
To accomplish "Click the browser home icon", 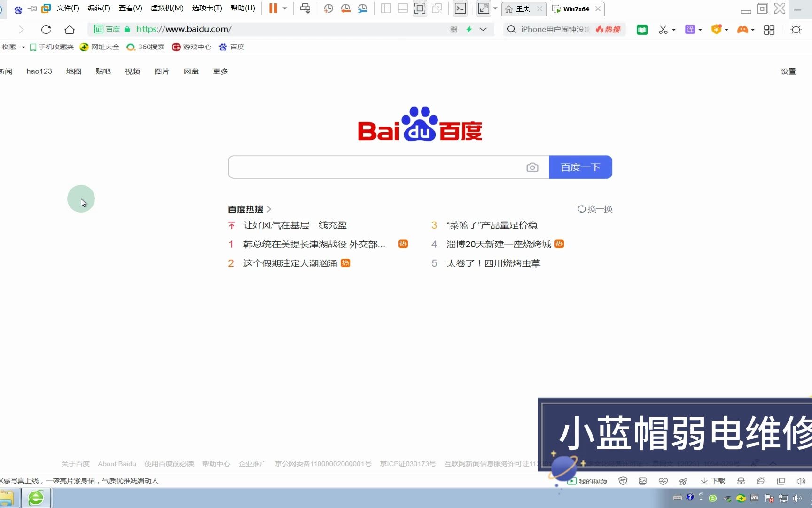I will (x=70, y=30).
